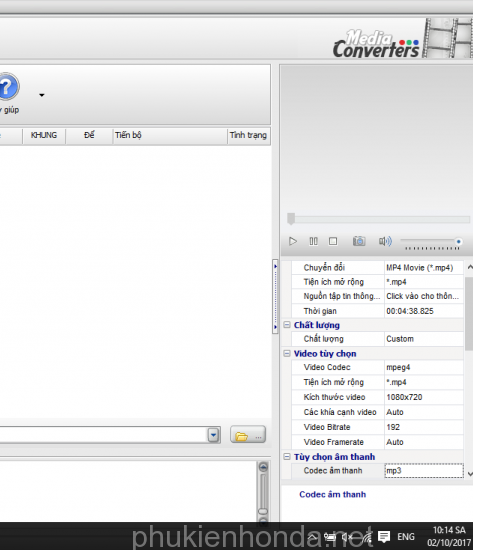The height and width of the screenshot is (559, 484).
Task: Click the Video Bitrate property label
Action: (x=327, y=427)
